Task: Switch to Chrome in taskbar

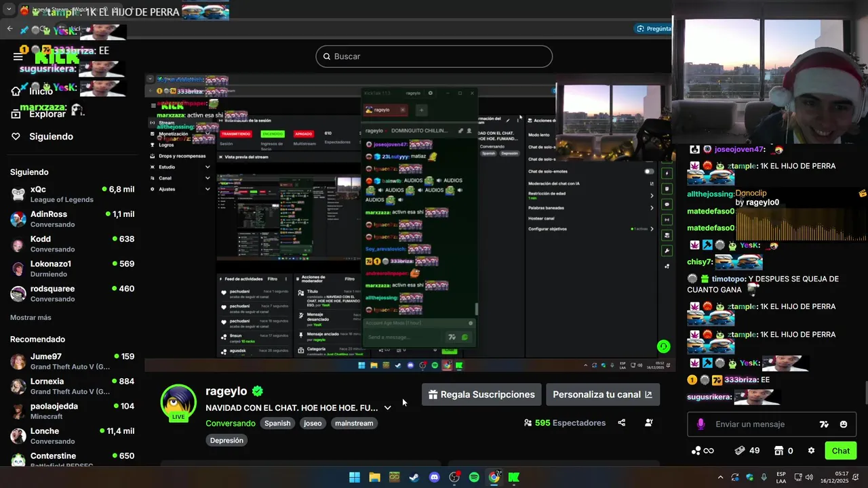Action: (x=494, y=477)
